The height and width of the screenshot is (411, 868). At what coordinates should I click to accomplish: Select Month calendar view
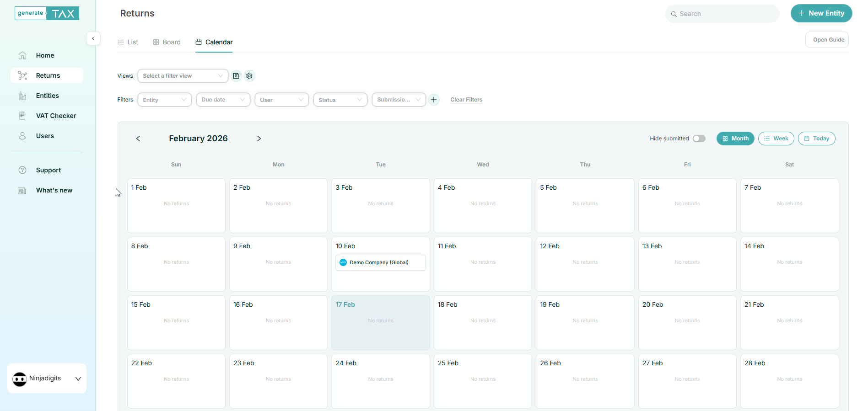click(x=735, y=139)
